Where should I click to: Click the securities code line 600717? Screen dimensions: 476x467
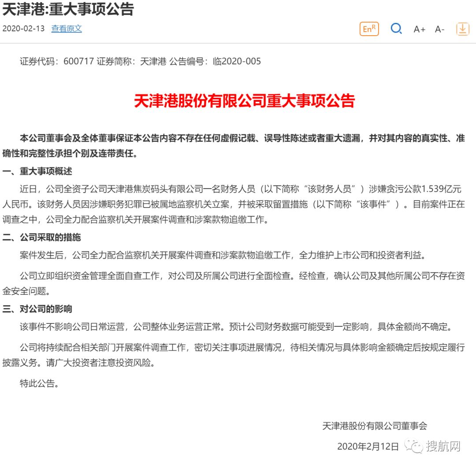(x=140, y=61)
